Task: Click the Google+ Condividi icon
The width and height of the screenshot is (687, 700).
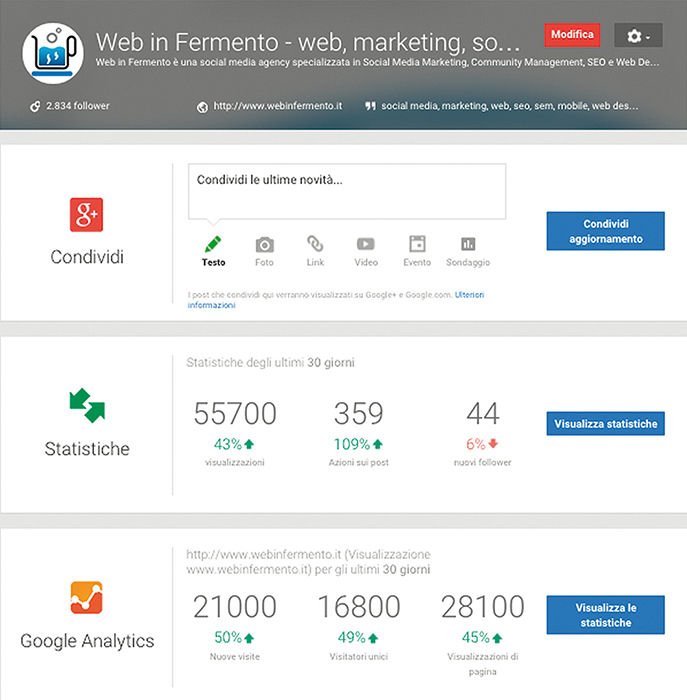Action: [87, 215]
